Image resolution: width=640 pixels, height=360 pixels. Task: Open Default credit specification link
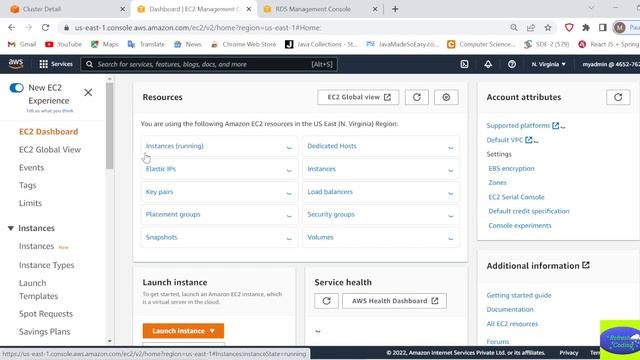(529, 211)
